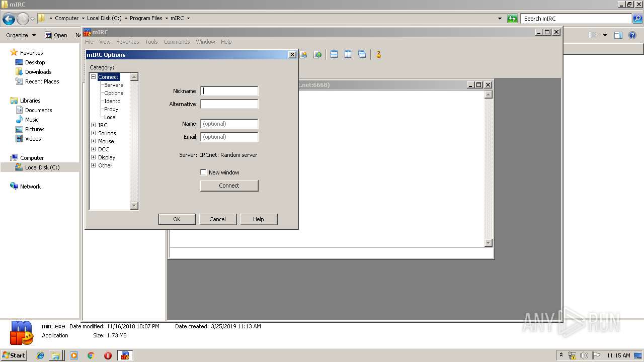Select the mIRC taskbar button
The height and width of the screenshot is (362, 644).
tap(125, 355)
